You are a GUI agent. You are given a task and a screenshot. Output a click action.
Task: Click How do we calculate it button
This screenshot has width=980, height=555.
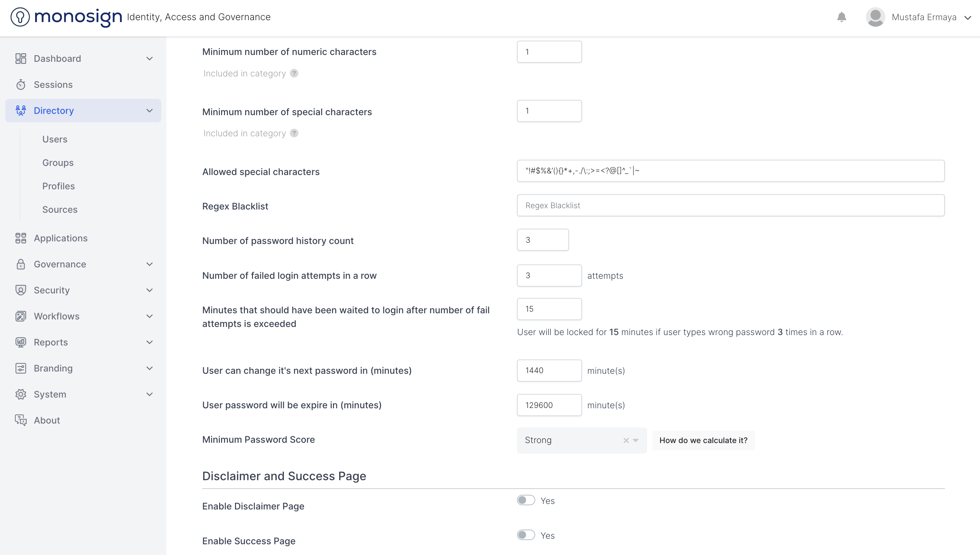(x=703, y=440)
